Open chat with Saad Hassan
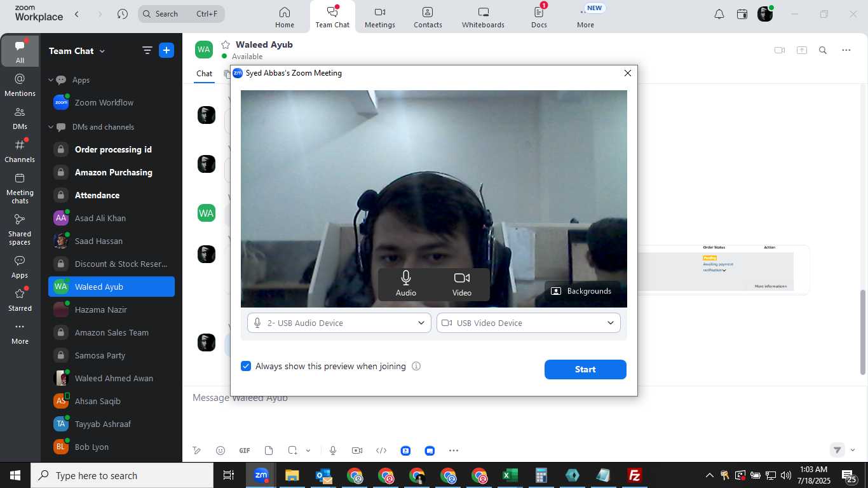The width and height of the screenshot is (868, 488). [x=112, y=241]
